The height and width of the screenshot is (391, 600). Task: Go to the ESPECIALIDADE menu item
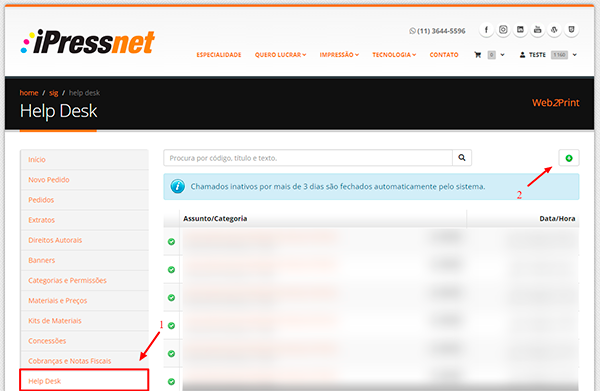point(219,55)
